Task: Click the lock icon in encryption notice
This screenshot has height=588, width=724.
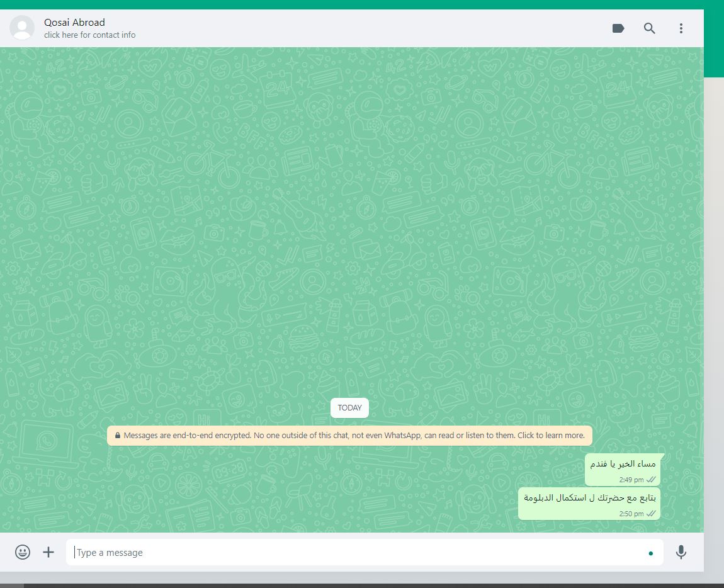Action: click(118, 436)
